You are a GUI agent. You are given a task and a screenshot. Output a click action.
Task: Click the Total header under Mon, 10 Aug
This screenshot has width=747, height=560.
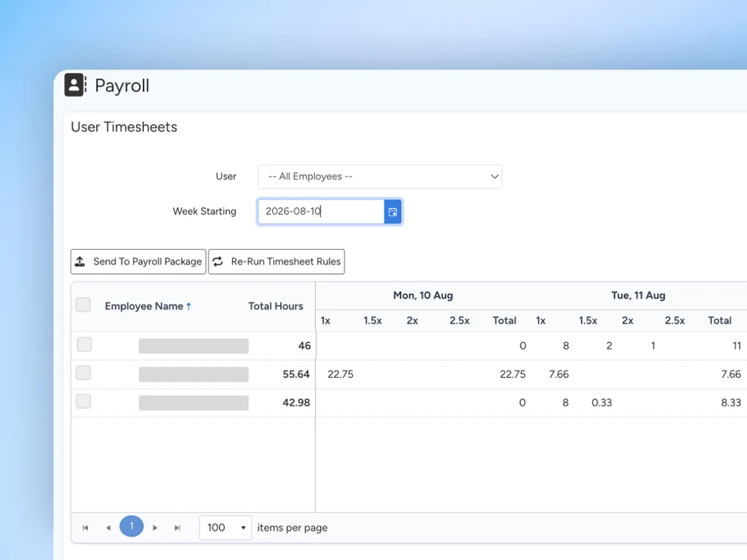point(504,321)
